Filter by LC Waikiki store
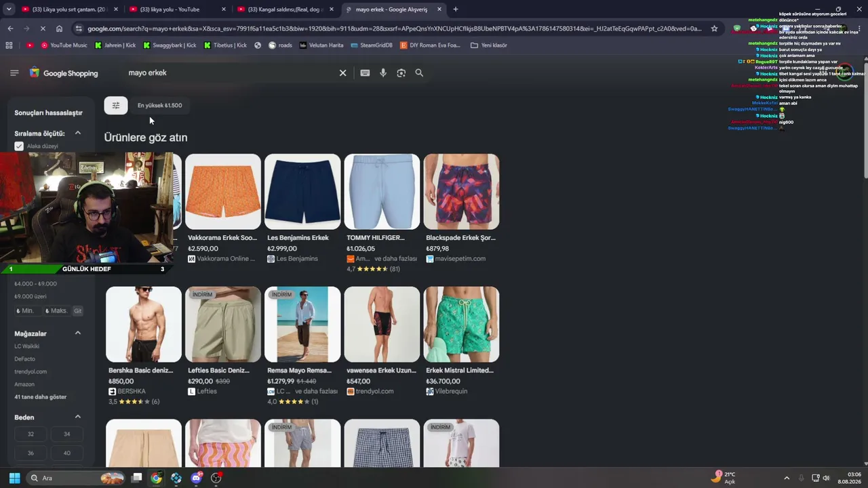868x488 pixels. point(27,346)
